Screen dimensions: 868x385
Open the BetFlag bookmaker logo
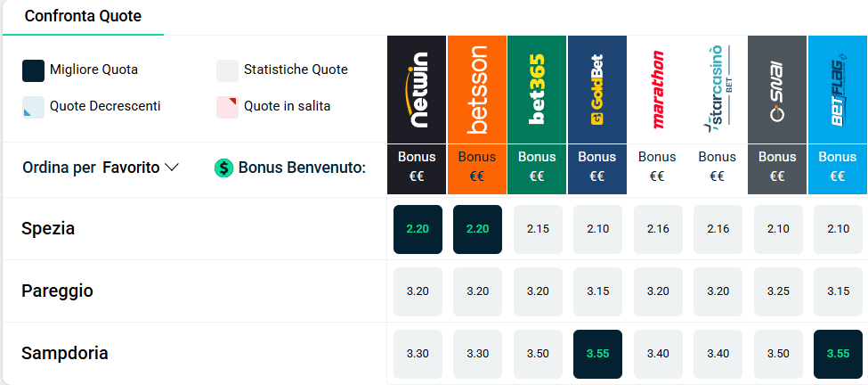[x=838, y=89]
